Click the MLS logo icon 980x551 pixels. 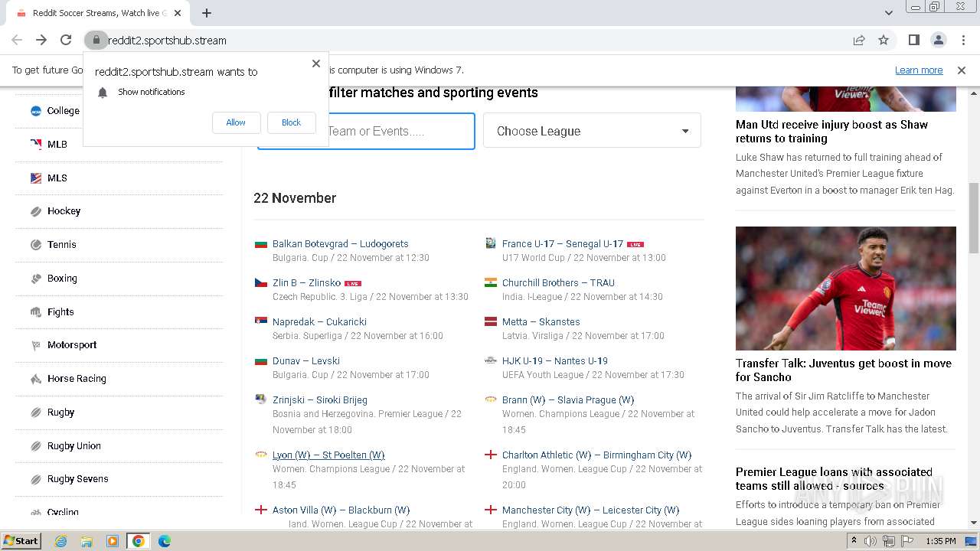[x=36, y=178]
